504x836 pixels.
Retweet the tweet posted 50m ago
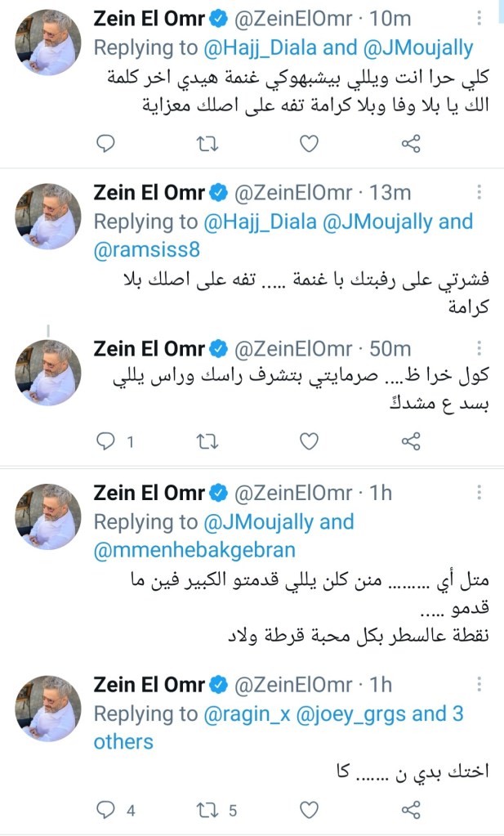coord(207,441)
